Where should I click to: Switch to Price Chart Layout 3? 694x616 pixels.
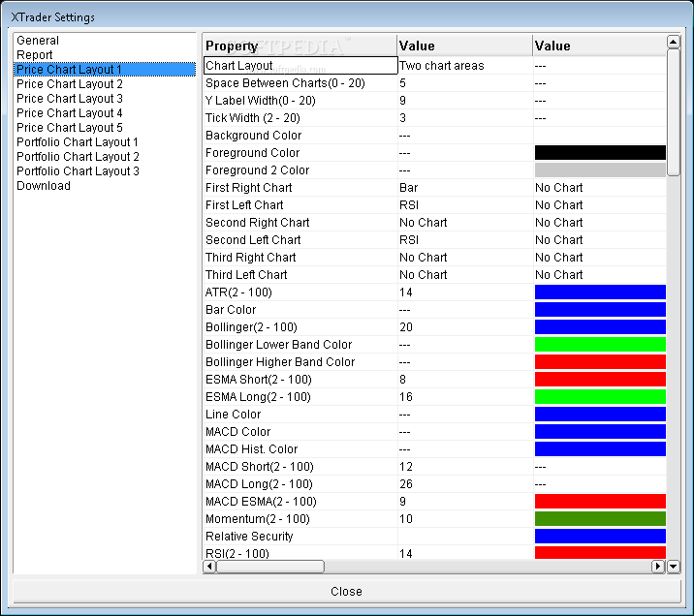tap(70, 98)
